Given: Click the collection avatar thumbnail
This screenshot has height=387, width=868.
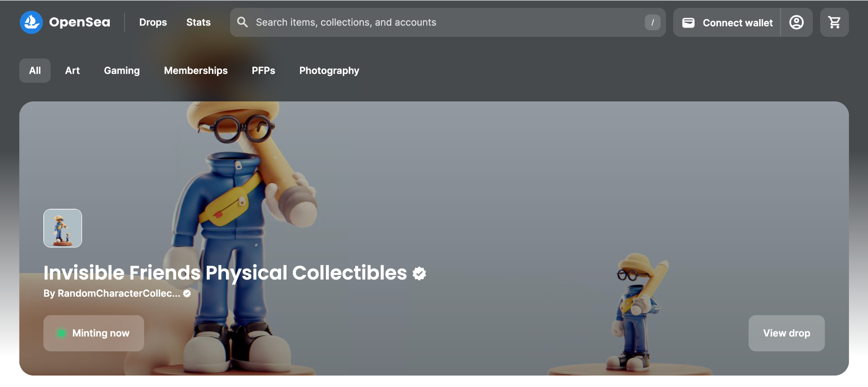Looking at the screenshot, I should (63, 228).
